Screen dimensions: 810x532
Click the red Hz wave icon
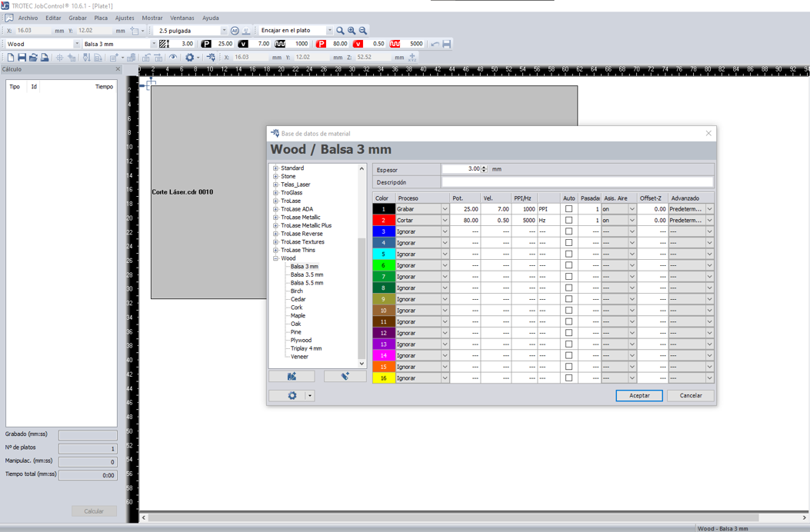395,44
